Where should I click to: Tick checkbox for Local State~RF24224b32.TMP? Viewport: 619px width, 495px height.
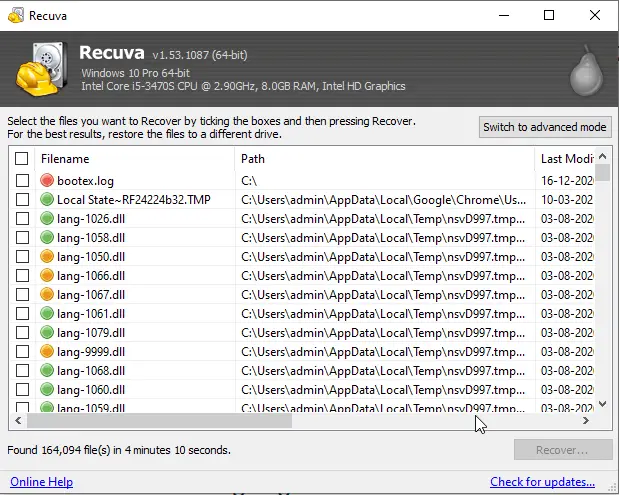click(23, 200)
